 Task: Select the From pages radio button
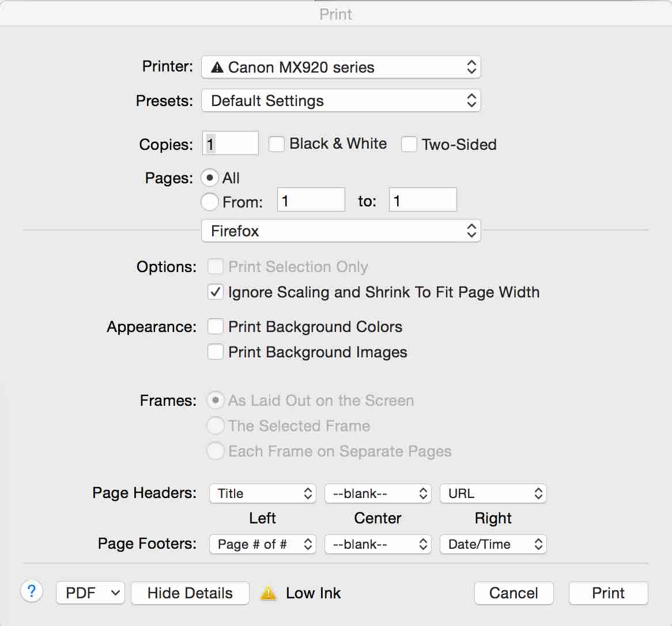click(x=209, y=202)
